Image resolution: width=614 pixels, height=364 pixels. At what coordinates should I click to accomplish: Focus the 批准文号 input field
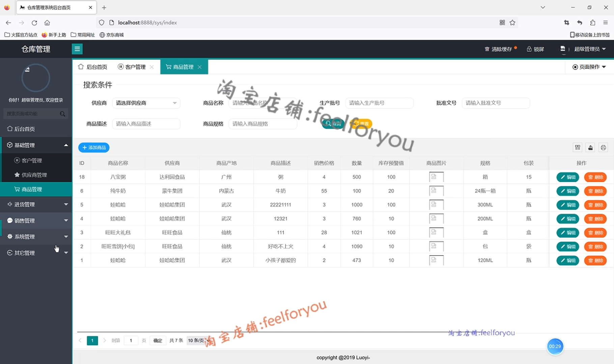496,103
